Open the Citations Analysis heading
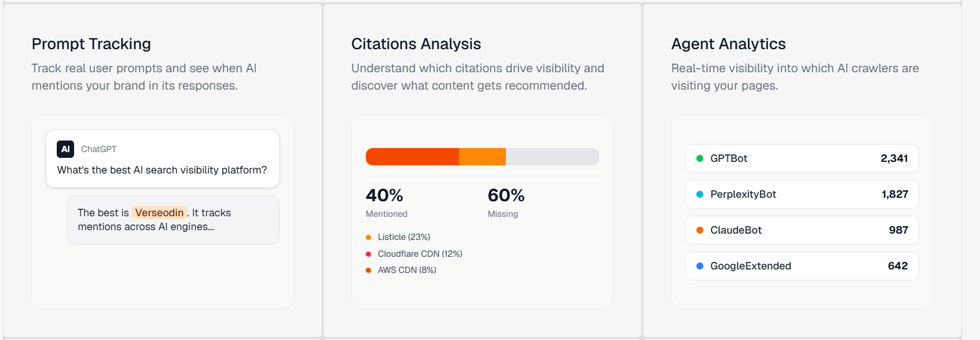This screenshot has height=340, width=980. (x=416, y=44)
